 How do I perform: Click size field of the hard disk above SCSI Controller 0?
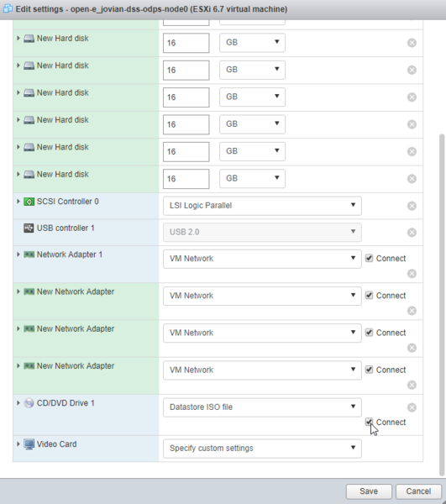point(186,179)
